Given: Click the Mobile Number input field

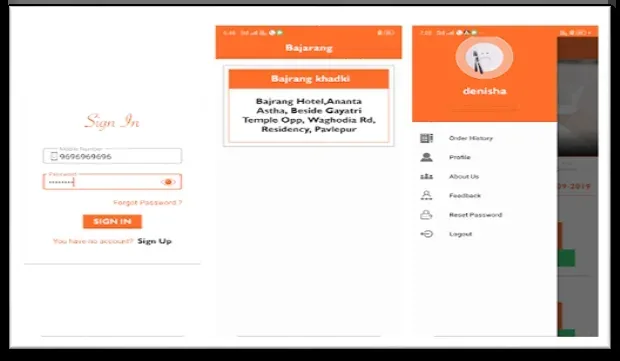Looking at the screenshot, I should pos(112,156).
